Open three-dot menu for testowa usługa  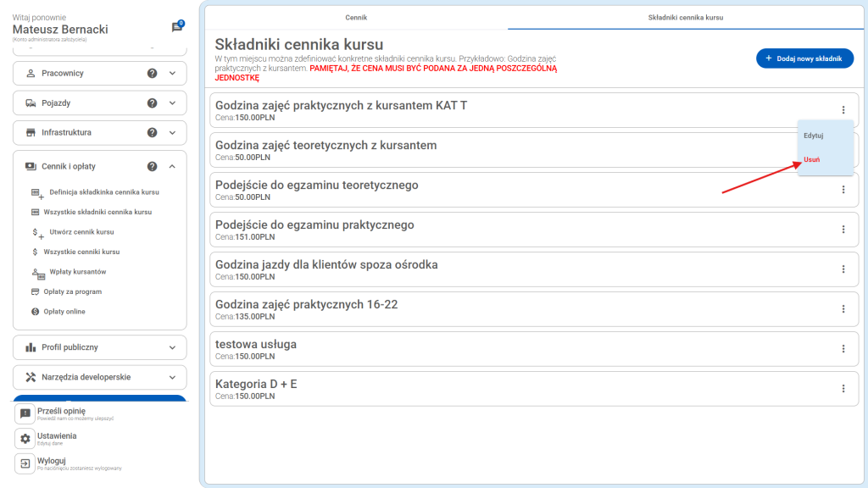tap(843, 348)
